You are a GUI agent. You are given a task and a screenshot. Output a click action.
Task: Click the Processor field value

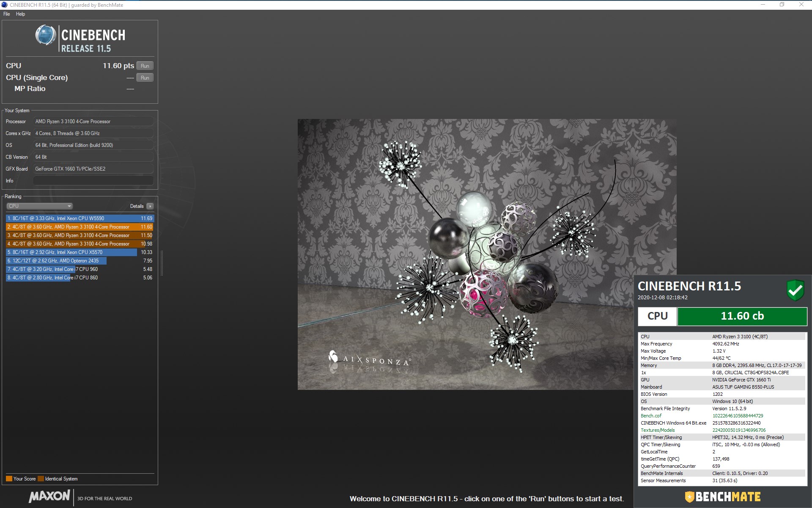93,121
